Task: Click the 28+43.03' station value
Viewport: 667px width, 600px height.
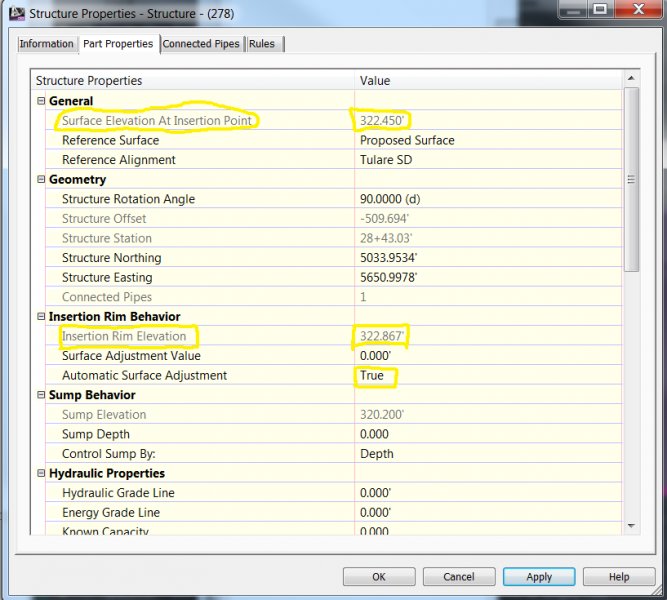Action: (x=386, y=238)
